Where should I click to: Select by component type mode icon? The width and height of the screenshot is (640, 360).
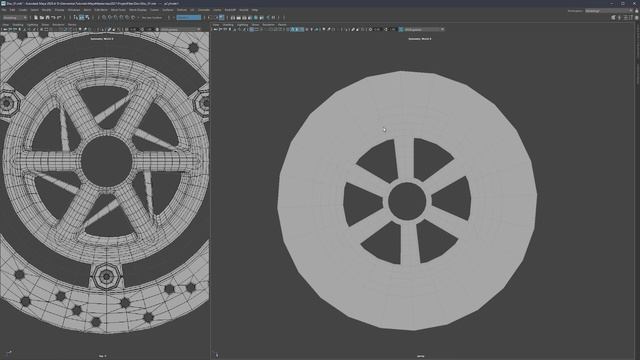87,18
